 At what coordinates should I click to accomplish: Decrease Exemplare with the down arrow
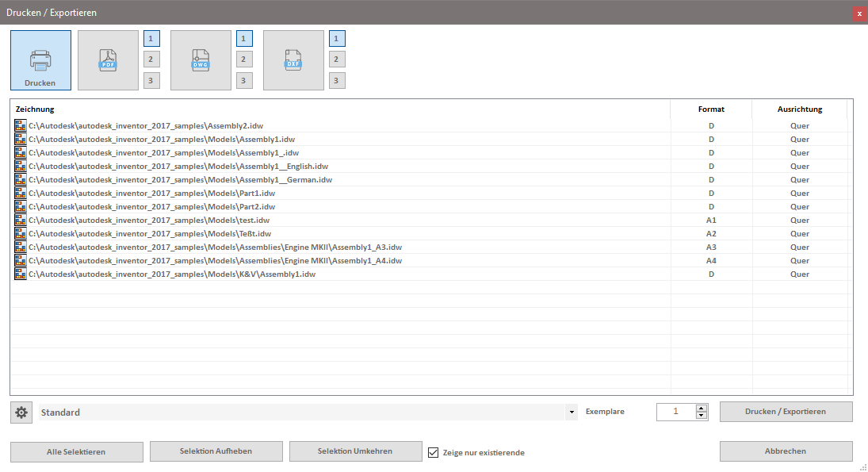[x=701, y=416]
